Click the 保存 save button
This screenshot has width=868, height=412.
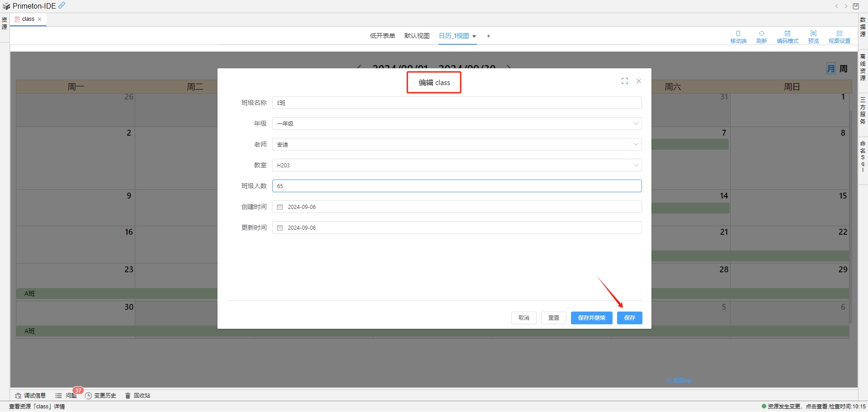pyautogui.click(x=629, y=318)
